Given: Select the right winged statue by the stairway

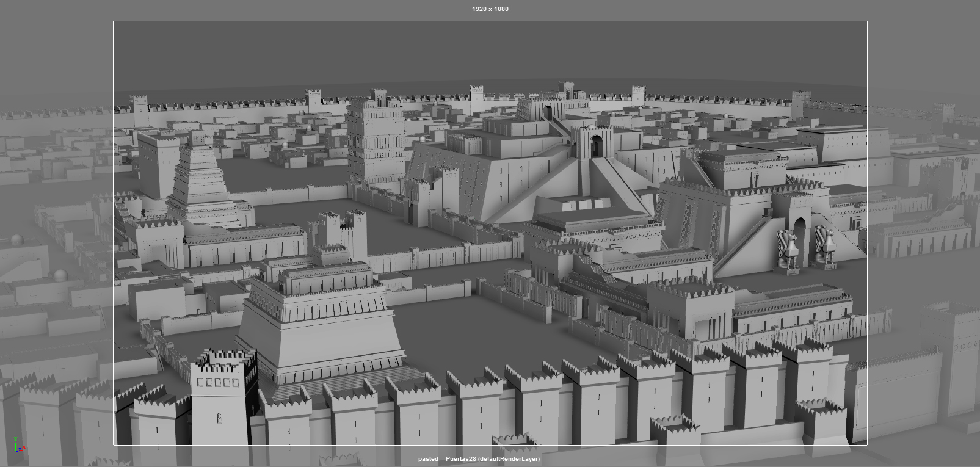Looking at the screenshot, I should click(824, 245).
